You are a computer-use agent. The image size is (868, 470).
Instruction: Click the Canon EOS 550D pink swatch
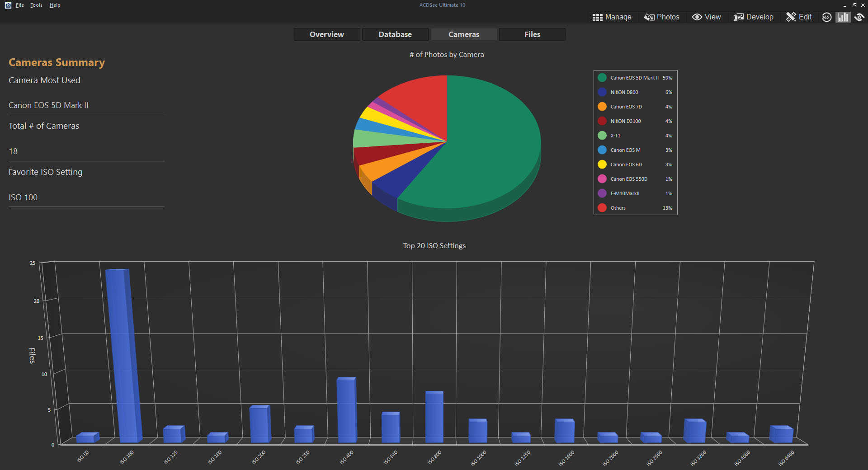click(602, 179)
